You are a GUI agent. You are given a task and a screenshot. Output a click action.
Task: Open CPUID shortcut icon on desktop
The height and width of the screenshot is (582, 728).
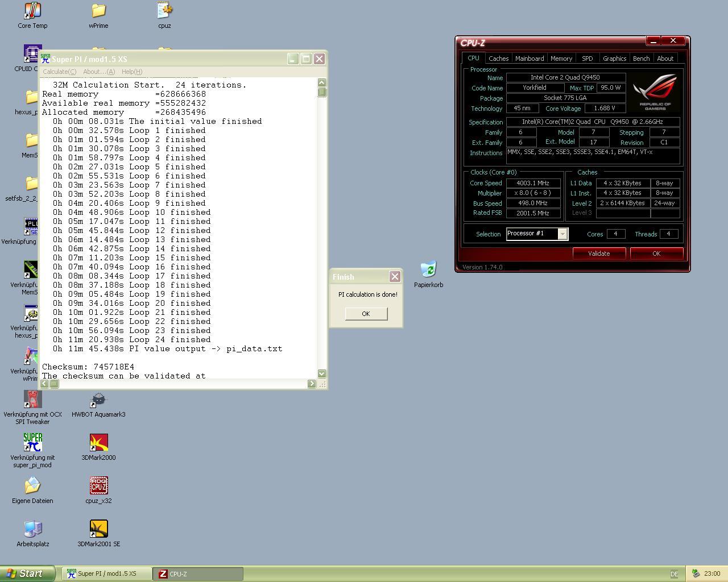click(x=31, y=53)
